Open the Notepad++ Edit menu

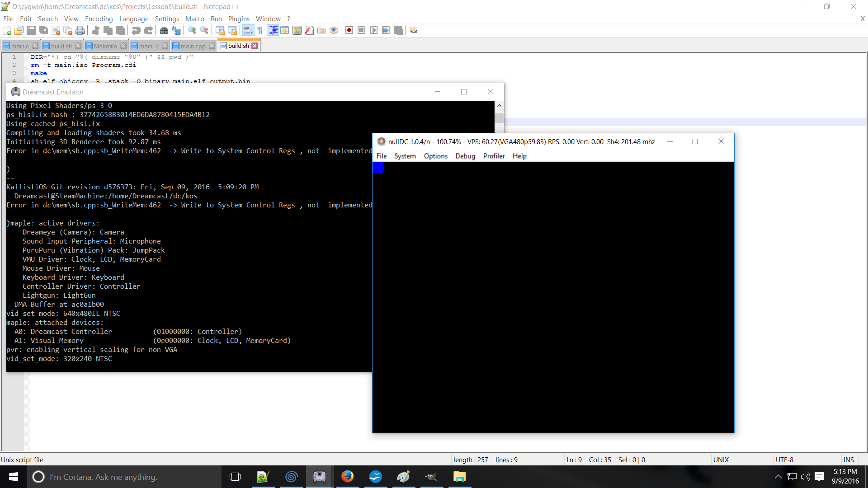[26, 19]
